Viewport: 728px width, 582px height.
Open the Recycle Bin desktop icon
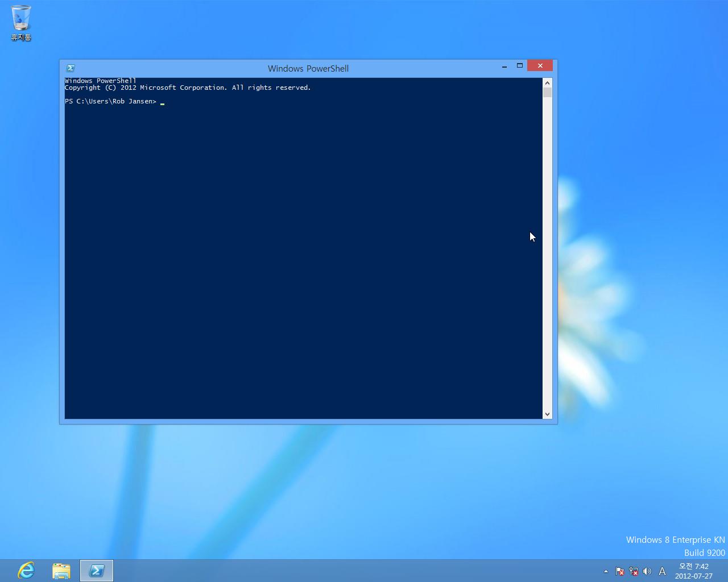(x=21, y=23)
